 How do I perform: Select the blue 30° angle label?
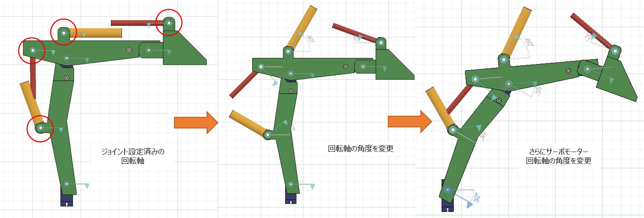point(477,197)
